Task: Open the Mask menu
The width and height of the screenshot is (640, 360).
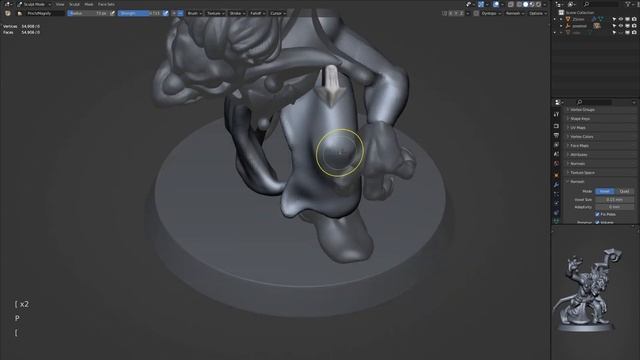Action: click(x=89, y=4)
